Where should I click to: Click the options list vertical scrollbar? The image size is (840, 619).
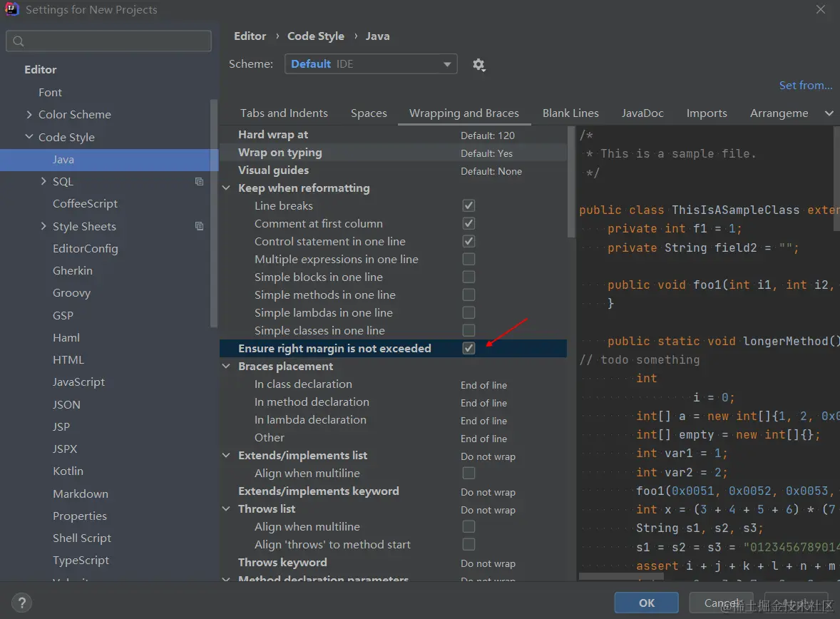pyautogui.click(x=570, y=183)
